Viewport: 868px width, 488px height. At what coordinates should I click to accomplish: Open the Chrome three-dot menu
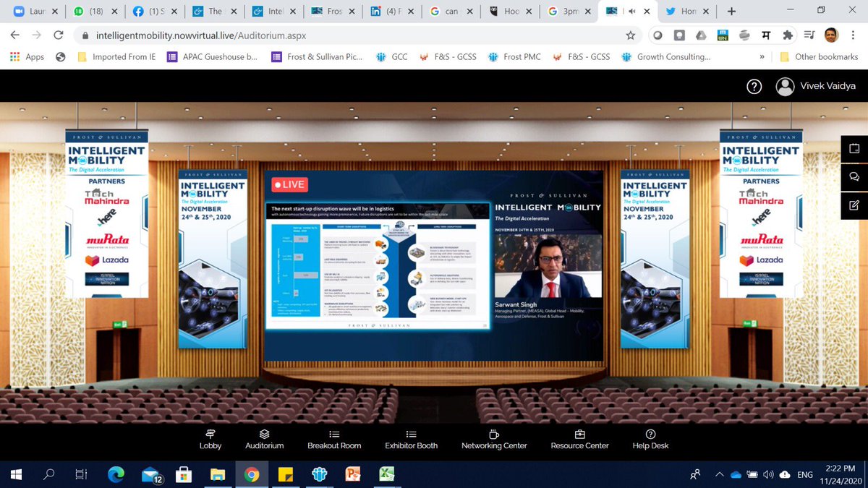[x=854, y=35]
